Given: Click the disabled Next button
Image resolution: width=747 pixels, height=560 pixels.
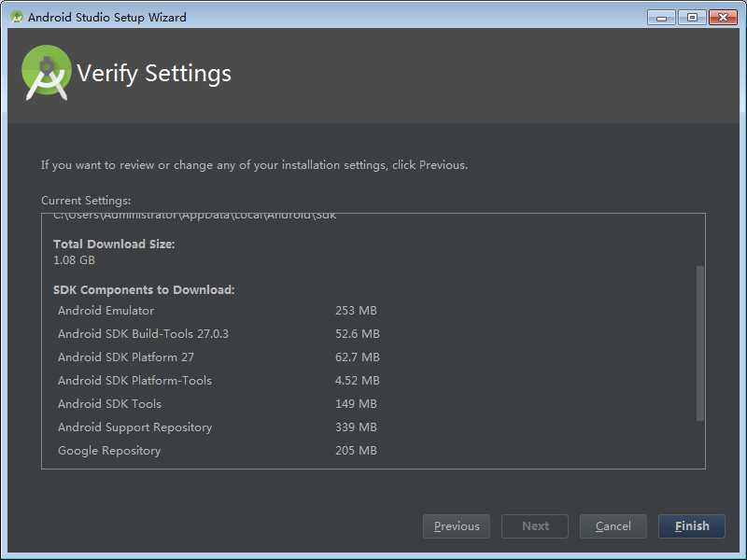Looking at the screenshot, I should 535,526.
